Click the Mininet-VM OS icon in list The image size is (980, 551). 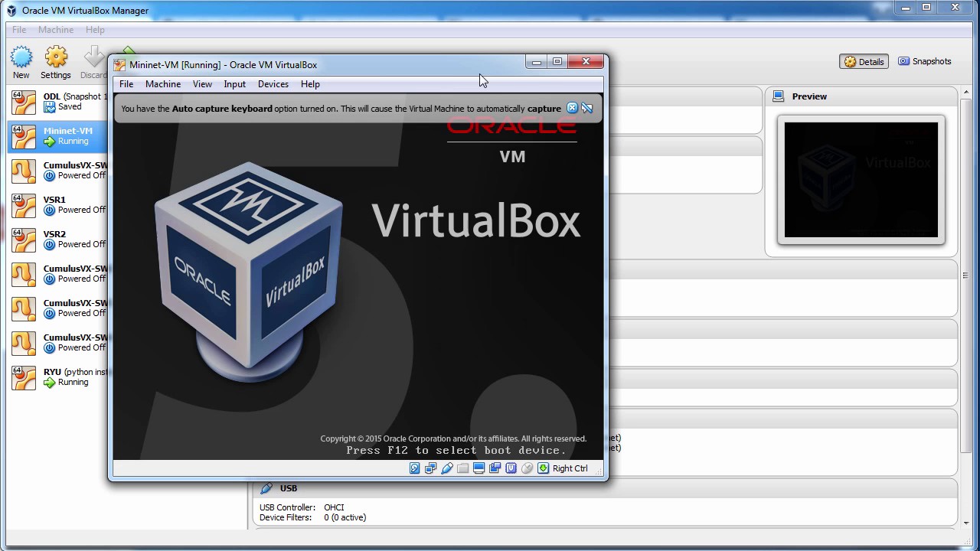click(24, 136)
